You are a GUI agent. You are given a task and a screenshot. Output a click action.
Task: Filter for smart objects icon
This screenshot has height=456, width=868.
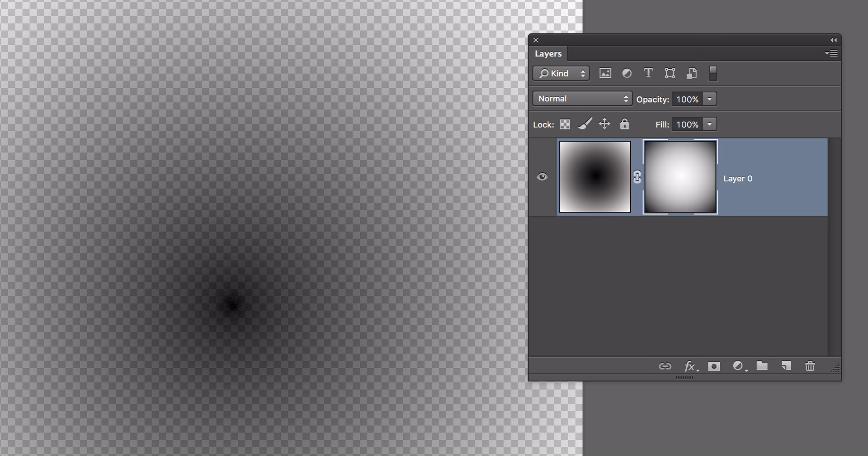[x=692, y=73]
